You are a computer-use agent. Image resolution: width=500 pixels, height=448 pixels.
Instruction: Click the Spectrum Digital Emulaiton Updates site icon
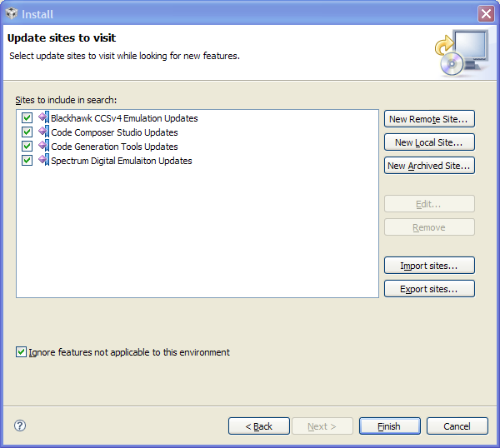point(43,160)
